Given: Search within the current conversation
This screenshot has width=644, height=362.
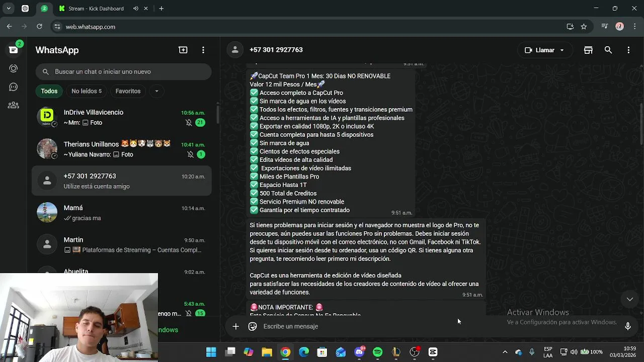Looking at the screenshot, I should pos(608,50).
